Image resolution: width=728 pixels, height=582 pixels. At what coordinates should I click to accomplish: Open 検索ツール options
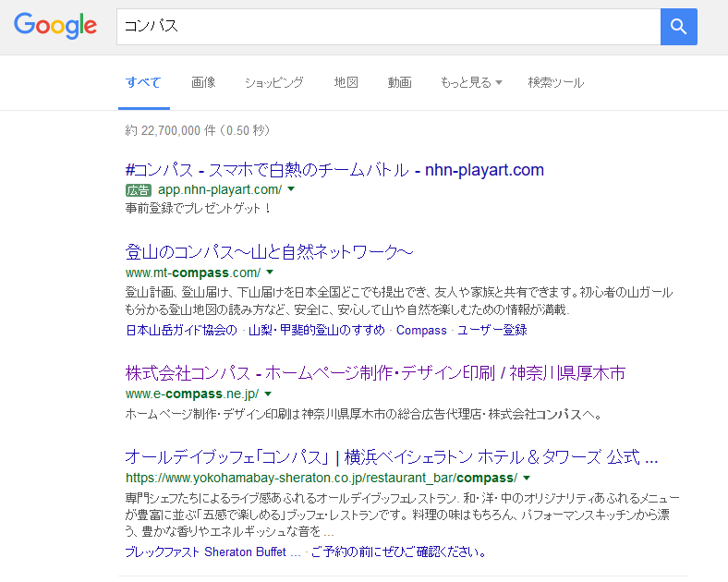(556, 82)
